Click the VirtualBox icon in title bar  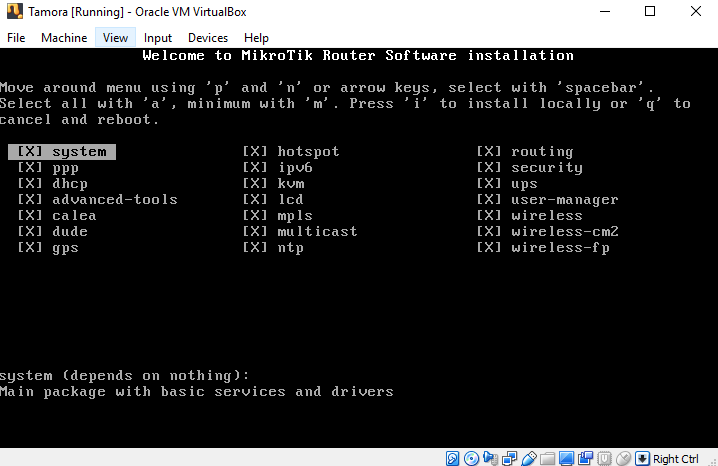click(x=15, y=11)
